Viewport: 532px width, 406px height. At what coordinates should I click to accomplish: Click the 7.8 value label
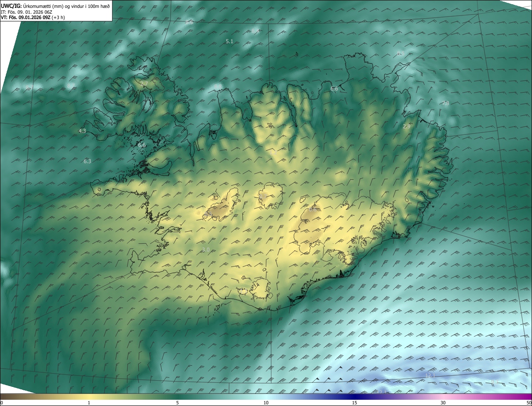(x=445, y=103)
